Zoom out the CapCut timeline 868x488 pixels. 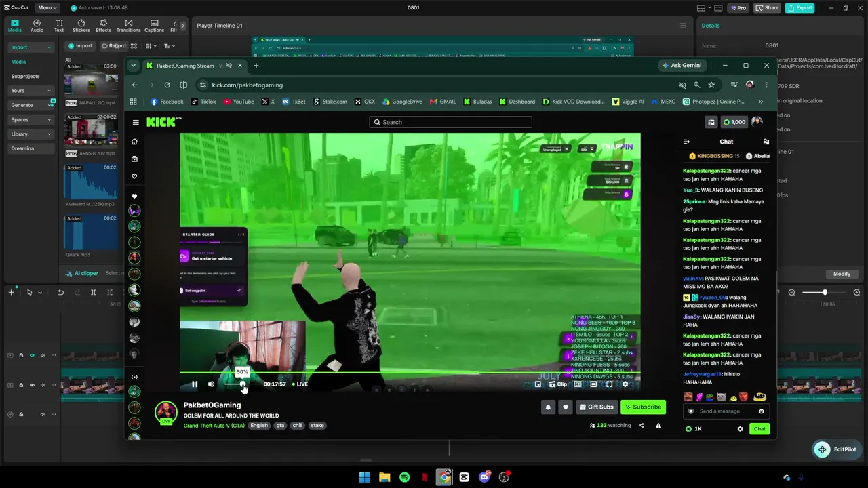791,292
